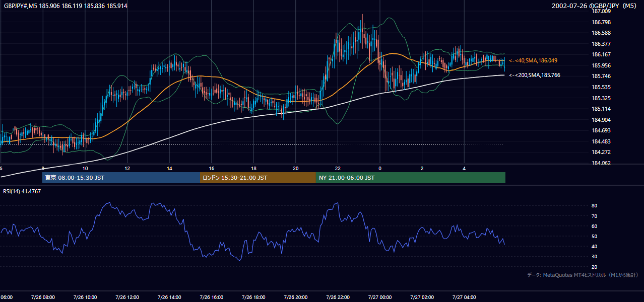Click the 7/26 20:00 bottom time label
The width and height of the screenshot is (644, 302).
point(296,297)
